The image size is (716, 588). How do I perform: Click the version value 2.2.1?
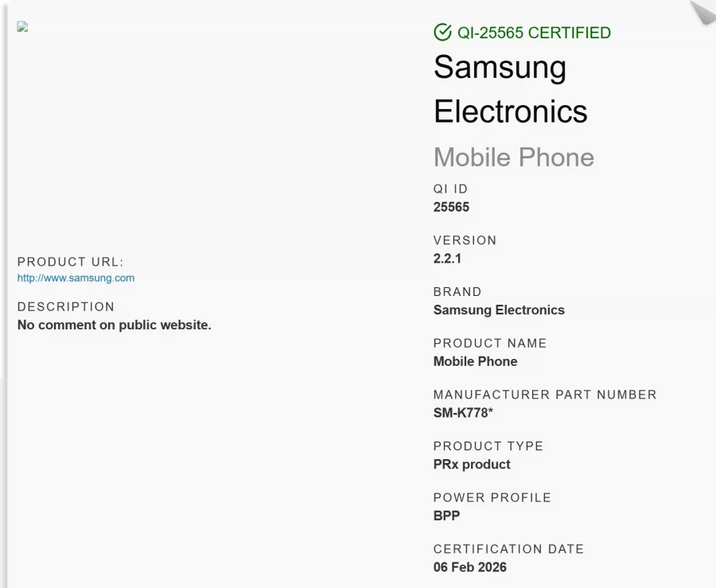click(447, 259)
